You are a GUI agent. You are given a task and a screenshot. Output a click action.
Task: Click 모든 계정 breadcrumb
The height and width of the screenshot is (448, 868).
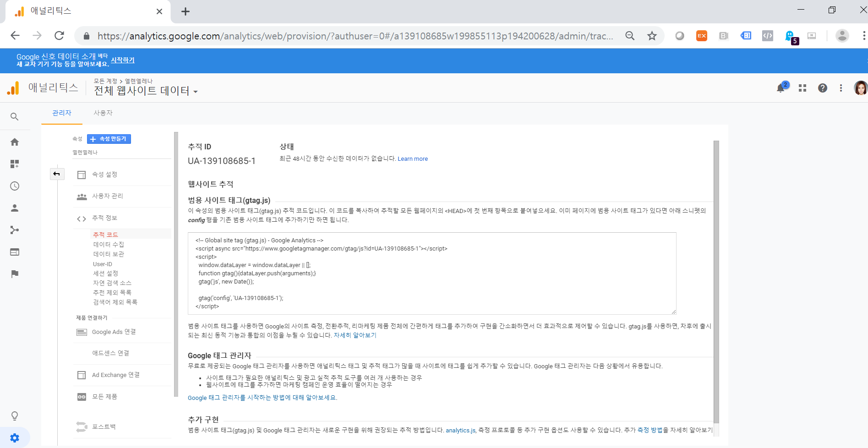tap(105, 81)
